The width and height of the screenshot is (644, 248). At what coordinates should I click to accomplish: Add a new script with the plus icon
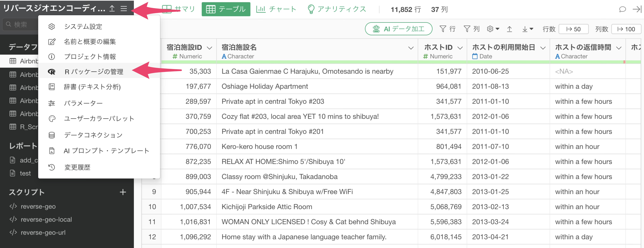point(123,192)
